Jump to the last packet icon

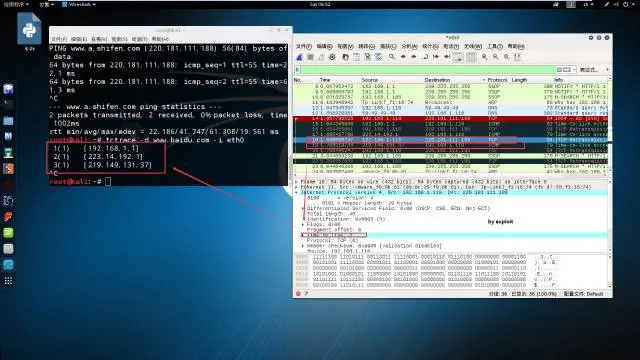click(x=447, y=57)
